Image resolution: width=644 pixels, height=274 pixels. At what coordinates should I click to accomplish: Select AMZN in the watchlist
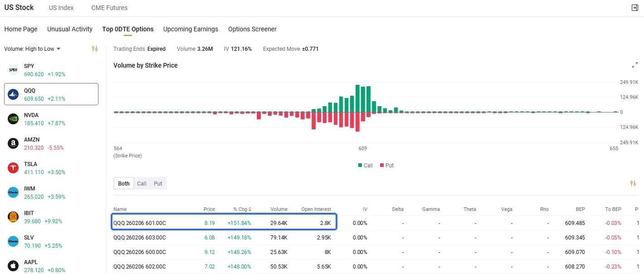(51, 143)
